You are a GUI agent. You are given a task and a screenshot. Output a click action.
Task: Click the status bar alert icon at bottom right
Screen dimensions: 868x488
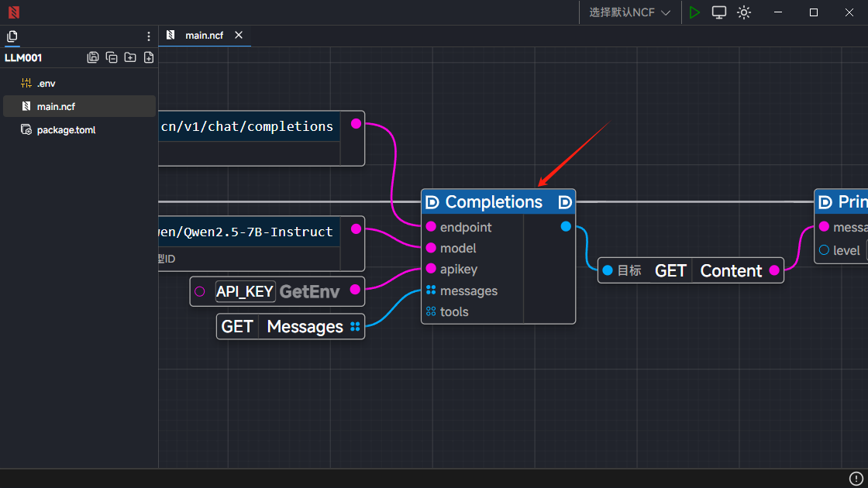click(856, 479)
